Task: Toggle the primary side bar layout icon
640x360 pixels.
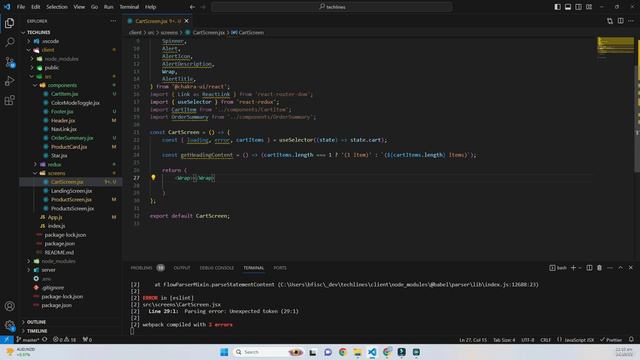Action: click(558, 7)
